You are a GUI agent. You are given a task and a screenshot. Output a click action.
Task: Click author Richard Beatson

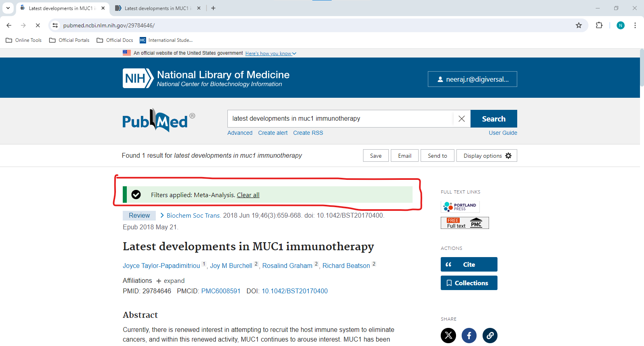pyautogui.click(x=346, y=266)
